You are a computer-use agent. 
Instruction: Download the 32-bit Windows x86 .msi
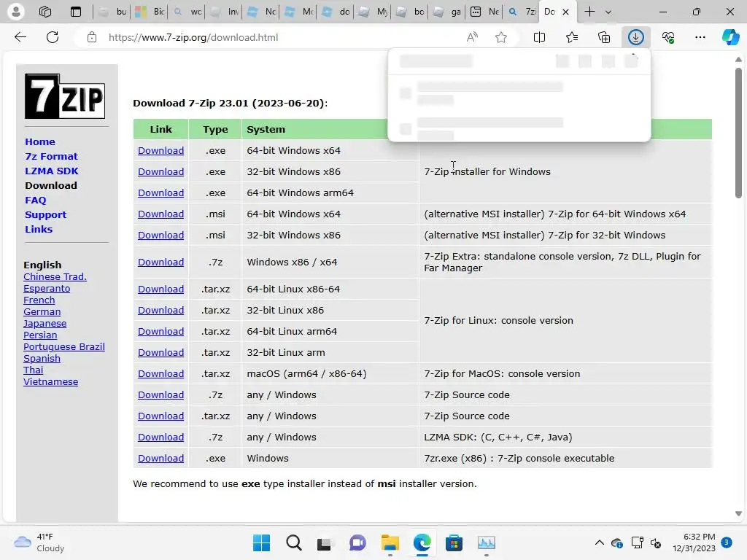(x=160, y=236)
